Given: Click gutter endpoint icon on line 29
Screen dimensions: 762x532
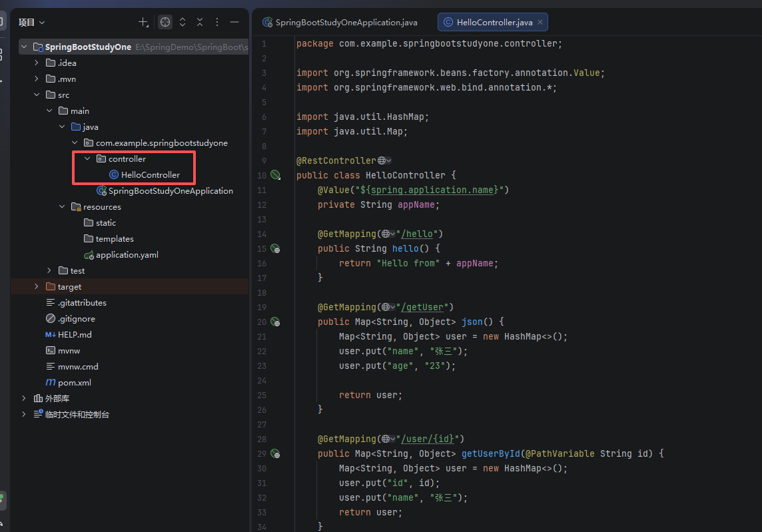Looking at the screenshot, I should click(276, 454).
